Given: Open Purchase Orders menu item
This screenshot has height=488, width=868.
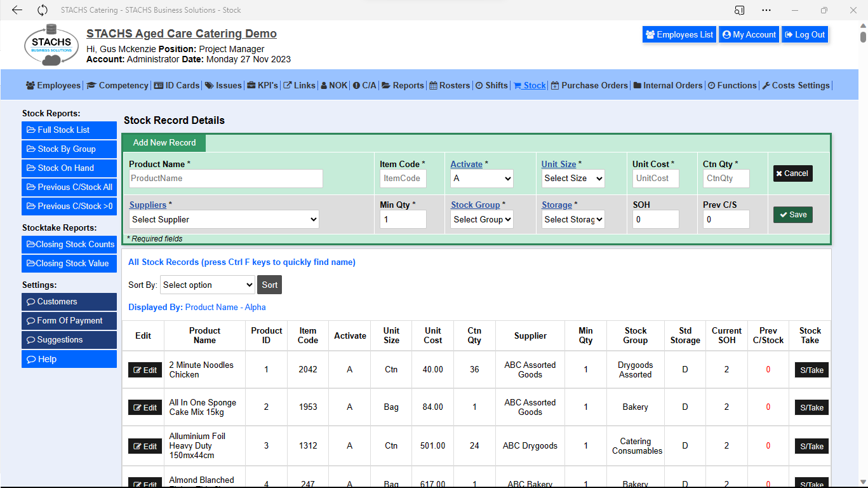Looking at the screenshot, I should pos(589,85).
